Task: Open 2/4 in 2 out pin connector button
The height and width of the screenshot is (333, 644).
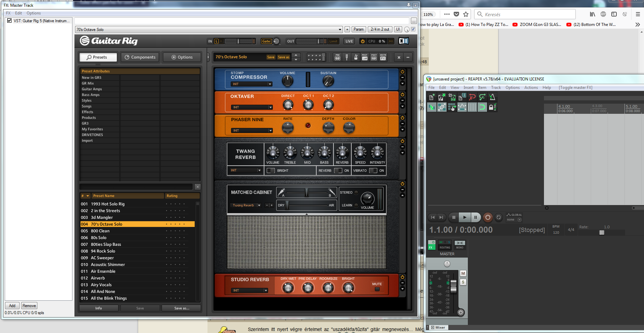Action: [380, 30]
